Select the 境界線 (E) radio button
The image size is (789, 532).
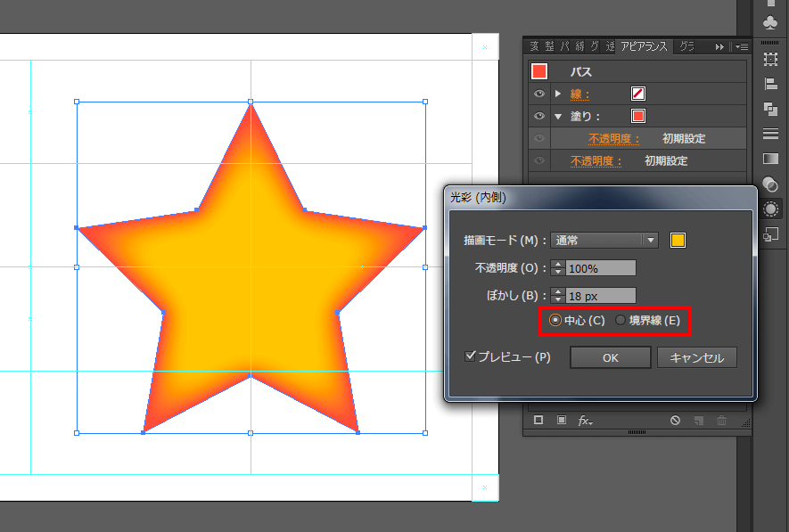point(621,321)
